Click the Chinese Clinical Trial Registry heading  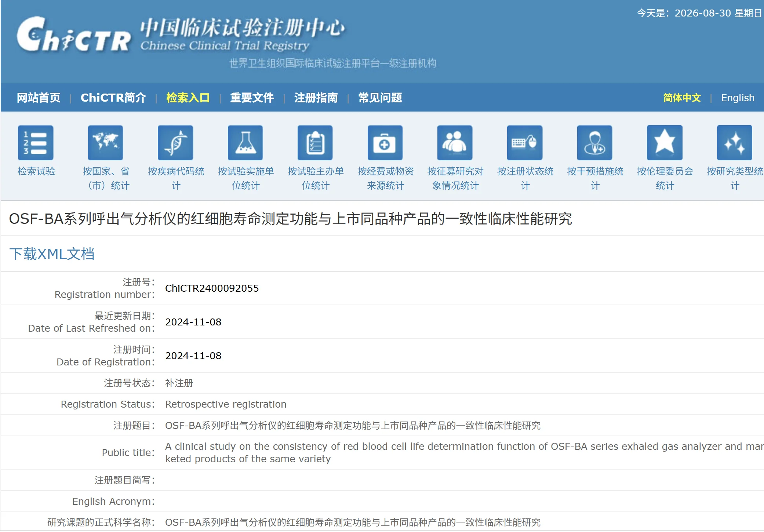click(x=225, y=45)
